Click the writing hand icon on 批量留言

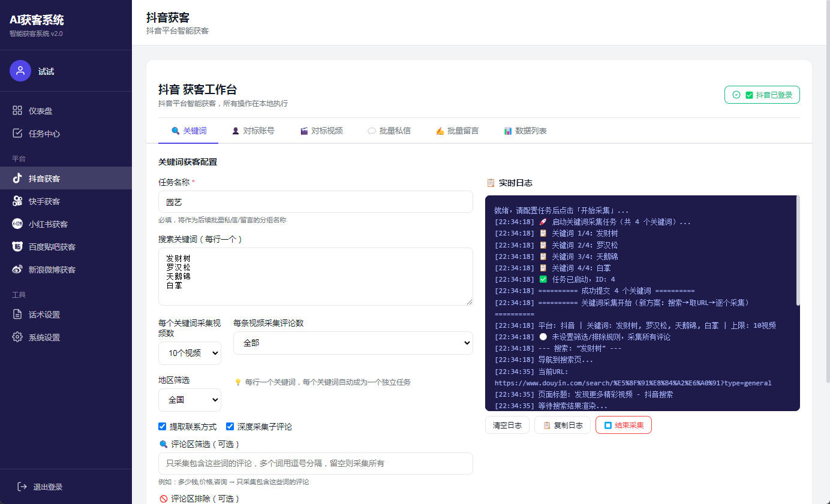440,131
